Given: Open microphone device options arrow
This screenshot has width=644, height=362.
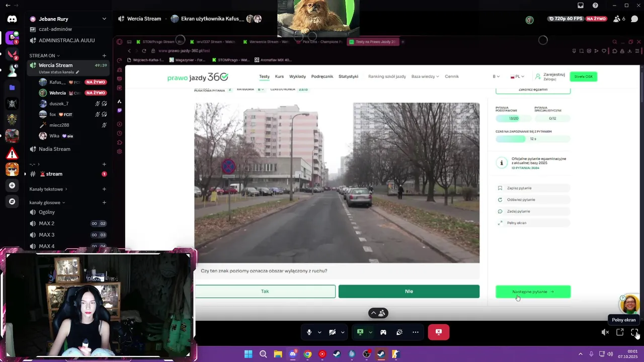Looking at the screenshot, I should [x=319, y=332].
